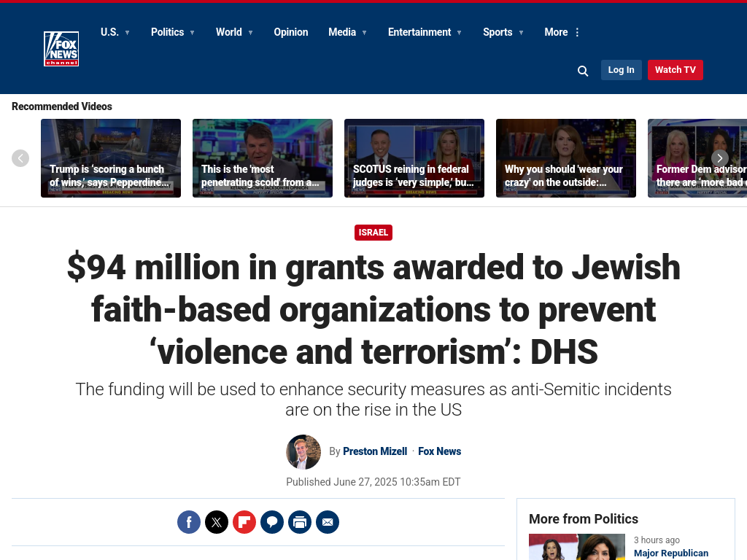The image size is (747, 560).
Task: Open Fox News byline link
Action: pos(439,451)
